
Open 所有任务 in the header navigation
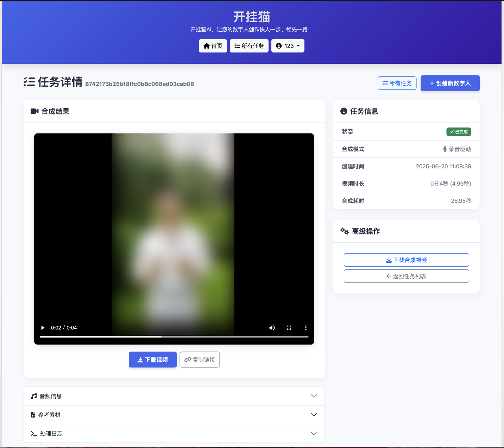tap(249, 46)
